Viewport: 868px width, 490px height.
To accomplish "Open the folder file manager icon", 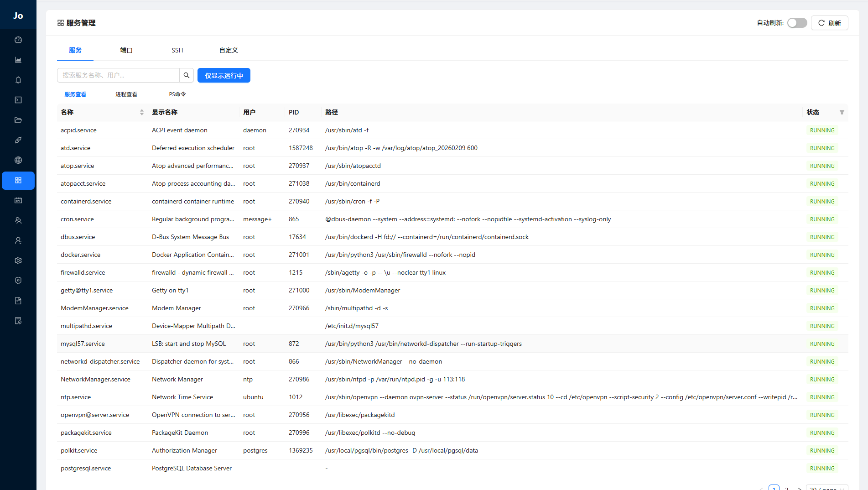I will 18,120.
